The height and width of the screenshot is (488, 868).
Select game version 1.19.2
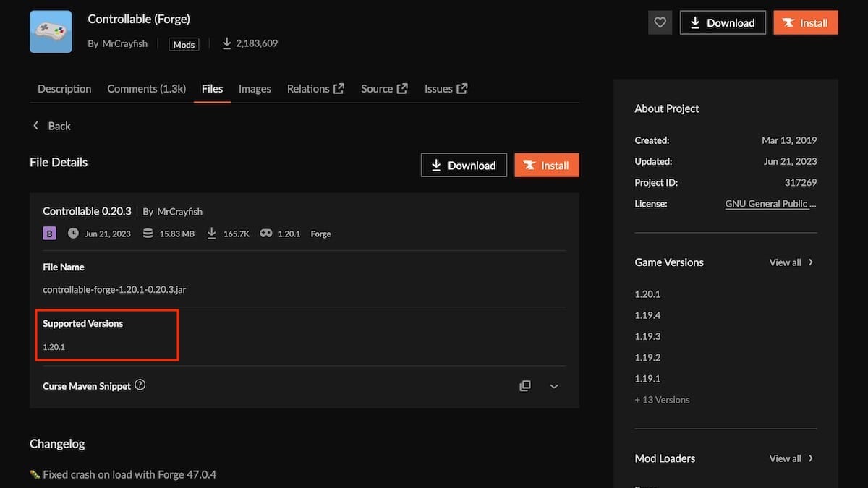pyautogui.click(x=647, y=357)
